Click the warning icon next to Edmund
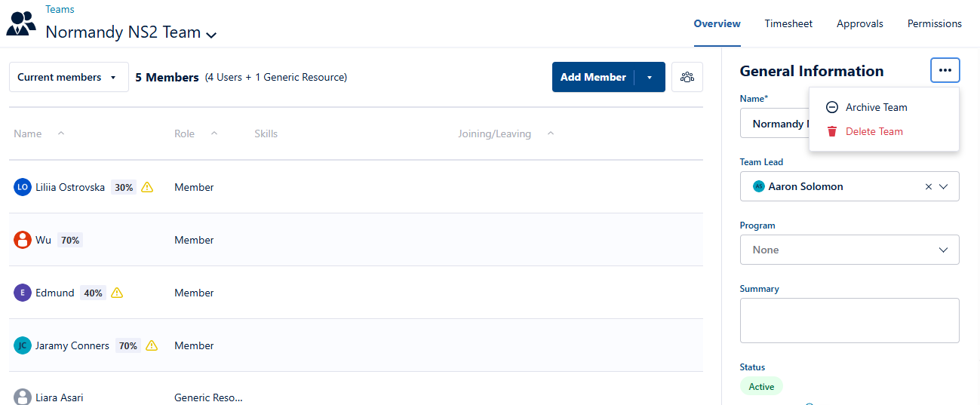 pos(117,293)
